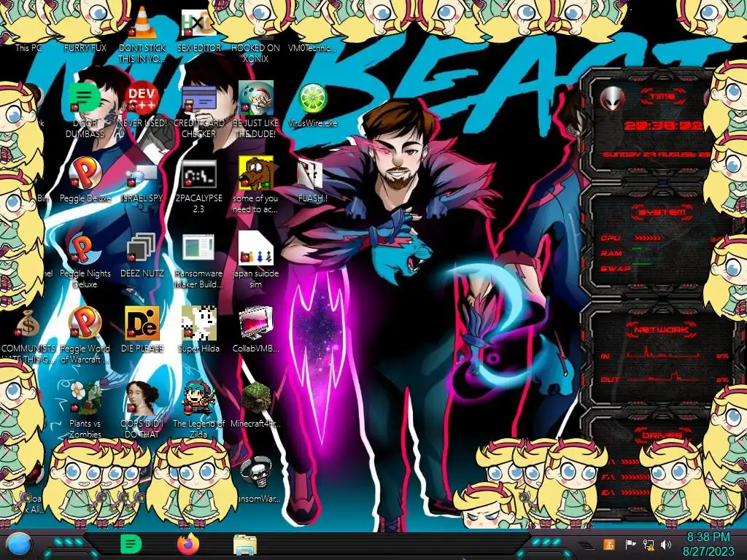This screenshot has width=747, height=560.
Task: Launch Firefox from the taskbar
Action: pos(188,544)
